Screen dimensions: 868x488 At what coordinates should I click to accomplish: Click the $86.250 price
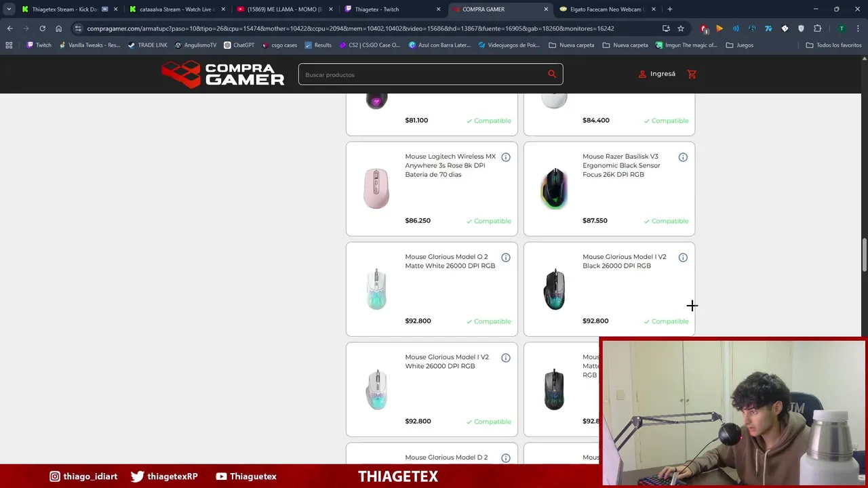418,221
